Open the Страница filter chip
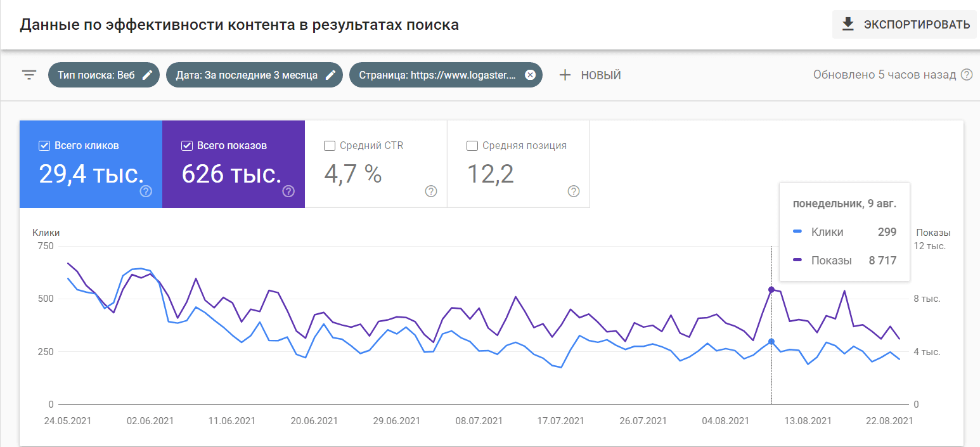The image size is (980, 447). 446,75
